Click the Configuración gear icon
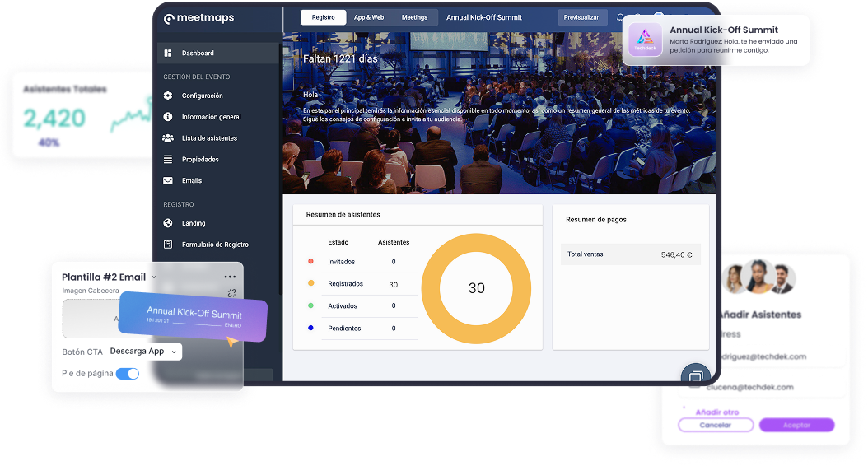This screenshot has width=868, height=466. click(168, 96)
